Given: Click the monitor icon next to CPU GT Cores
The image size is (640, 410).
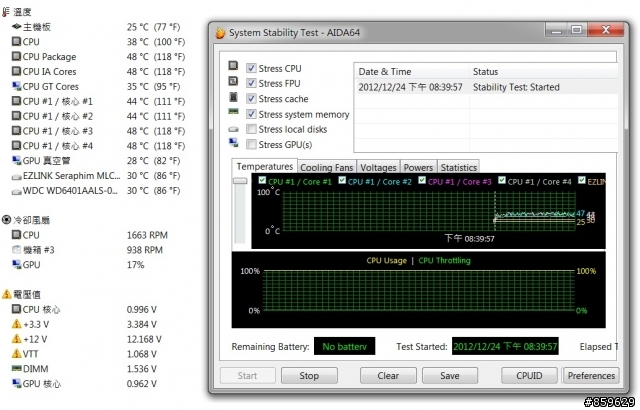Looking at the screenshot, I should tap(16, 86).
